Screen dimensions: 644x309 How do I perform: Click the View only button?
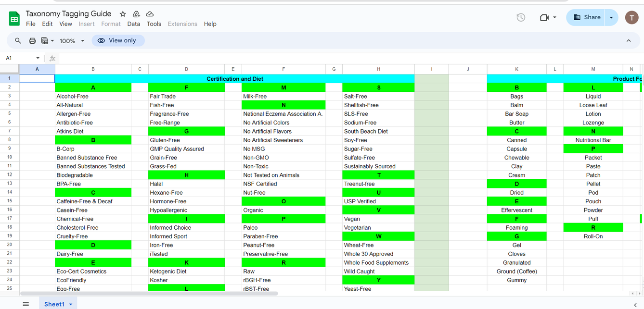tap(118, 41)
